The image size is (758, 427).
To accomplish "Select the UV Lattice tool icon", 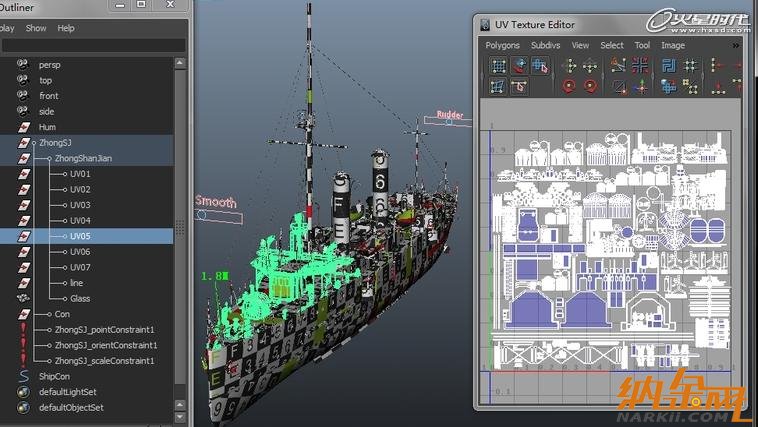I will (498, 66).
